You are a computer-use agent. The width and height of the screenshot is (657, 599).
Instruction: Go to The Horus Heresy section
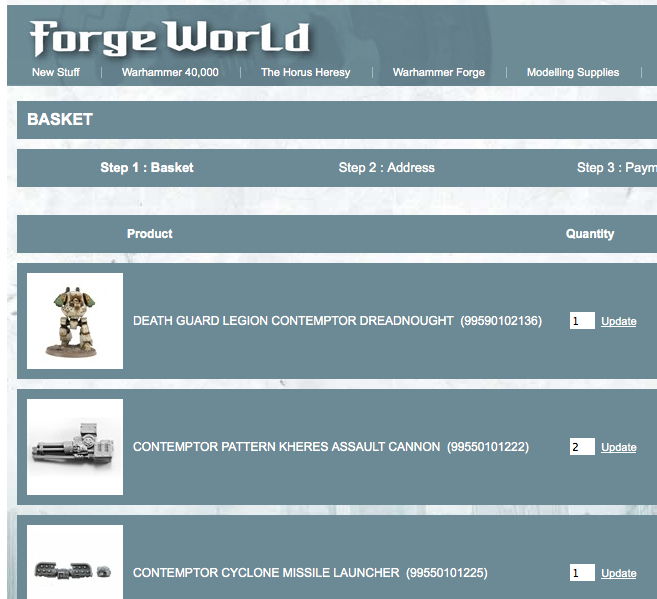(305, 72)
